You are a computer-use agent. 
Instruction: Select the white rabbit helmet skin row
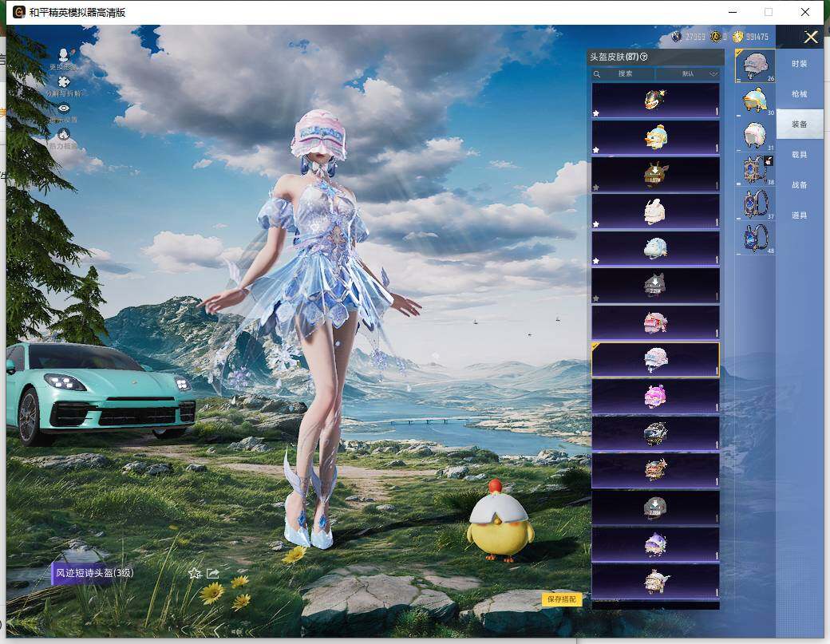tap(655, 211)
